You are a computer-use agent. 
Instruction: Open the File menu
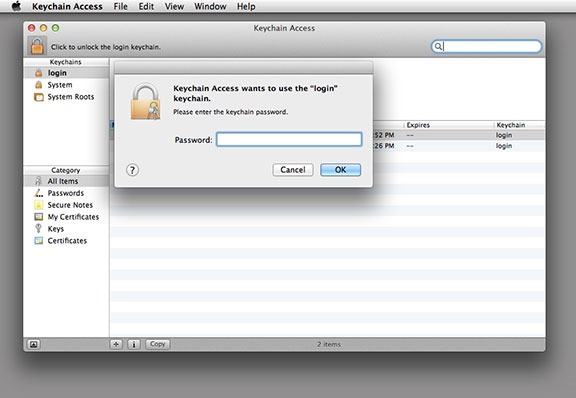pos(120,6)
